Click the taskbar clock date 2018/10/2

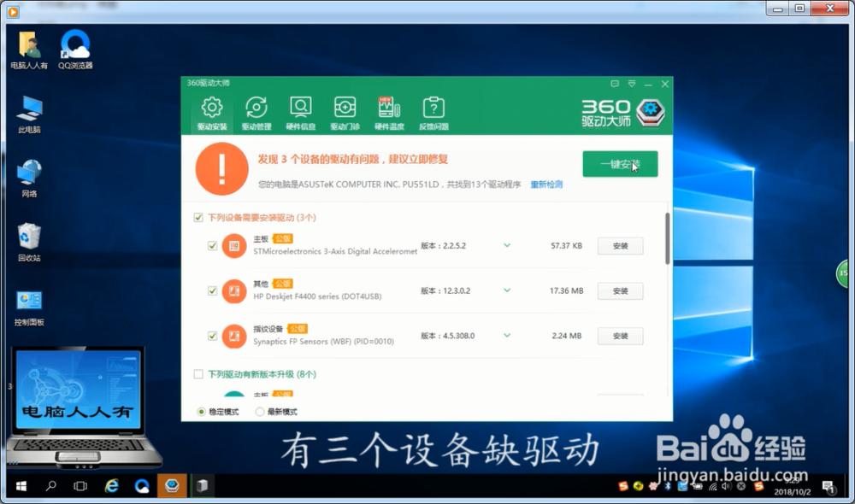point(793,492)
